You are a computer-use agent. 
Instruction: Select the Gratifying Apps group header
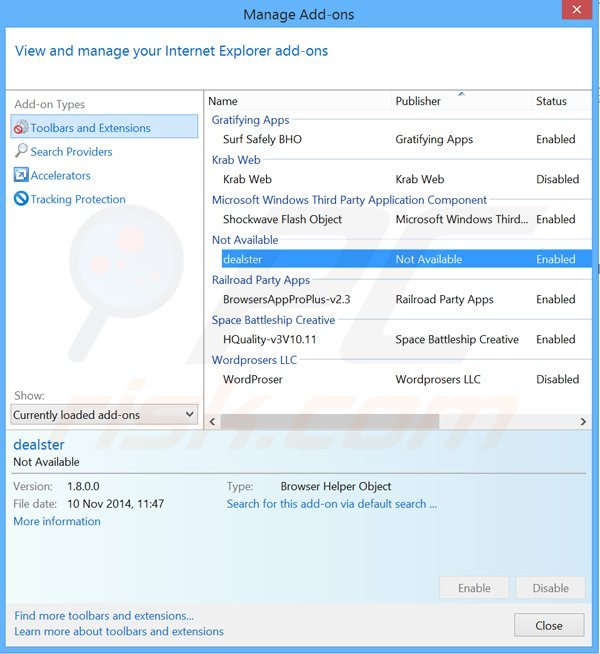click(250, 120)
